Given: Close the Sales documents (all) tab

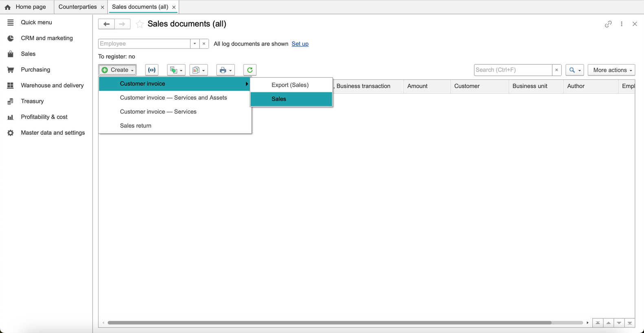Looking at the screenshot, I should pyautogui.click(x=174, y=7).
